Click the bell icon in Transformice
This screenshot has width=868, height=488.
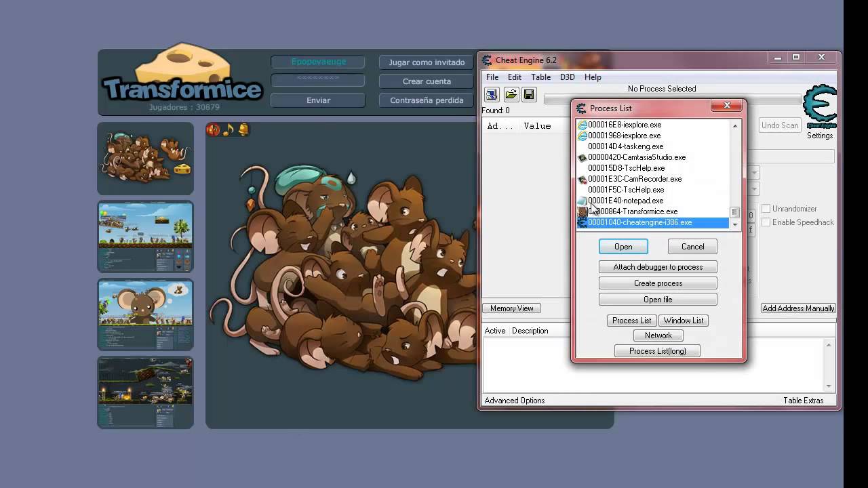coord(243,129)
